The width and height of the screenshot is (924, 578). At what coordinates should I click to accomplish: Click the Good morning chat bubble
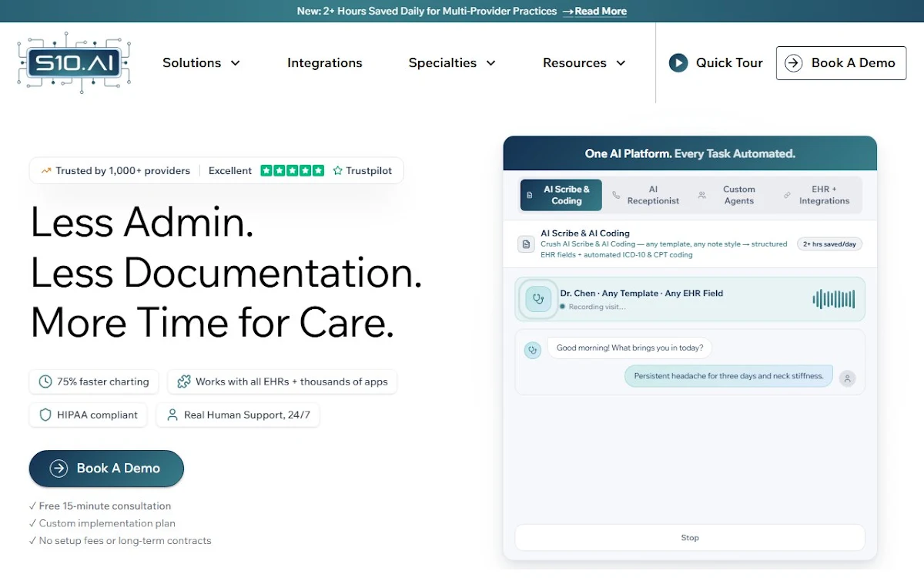(x=630, y=348)
